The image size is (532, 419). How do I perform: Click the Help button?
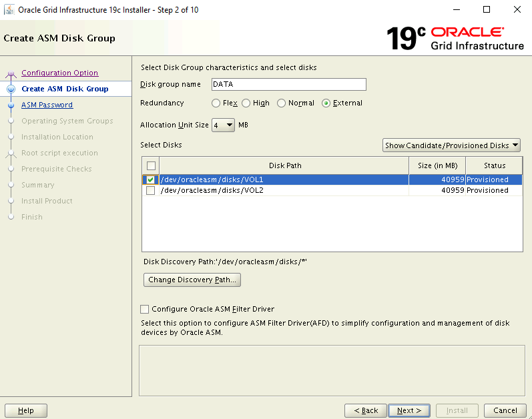point(26,410)
